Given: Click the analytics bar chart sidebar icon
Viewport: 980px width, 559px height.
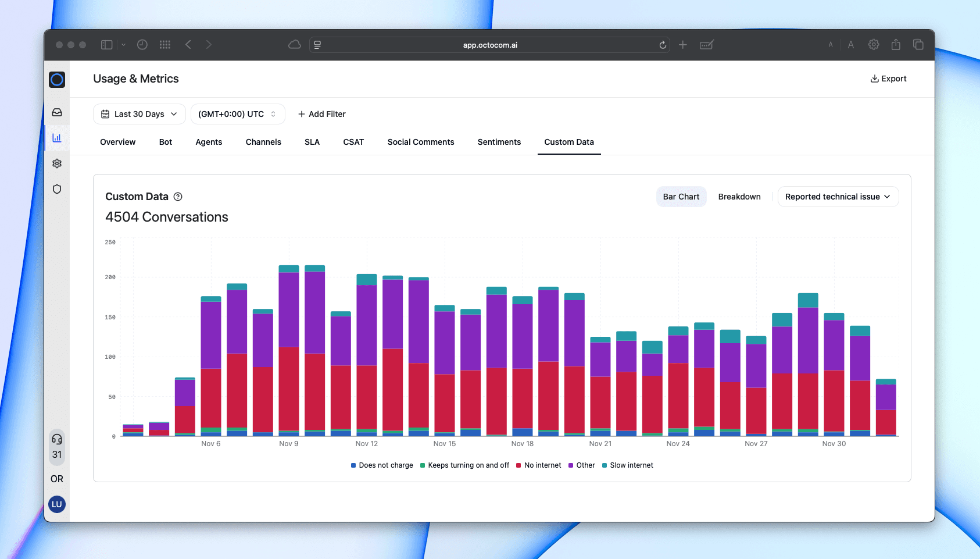Looking at the screenshot, I should point(57,138).
